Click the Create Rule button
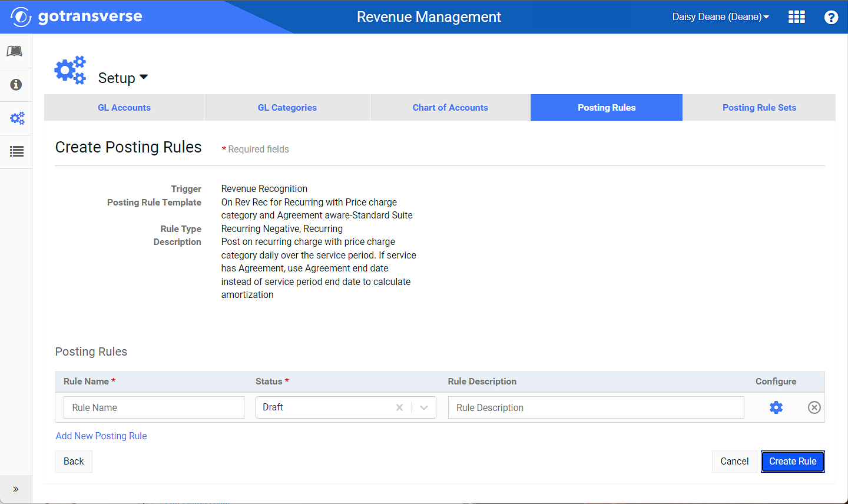 [x=793, y=462]
